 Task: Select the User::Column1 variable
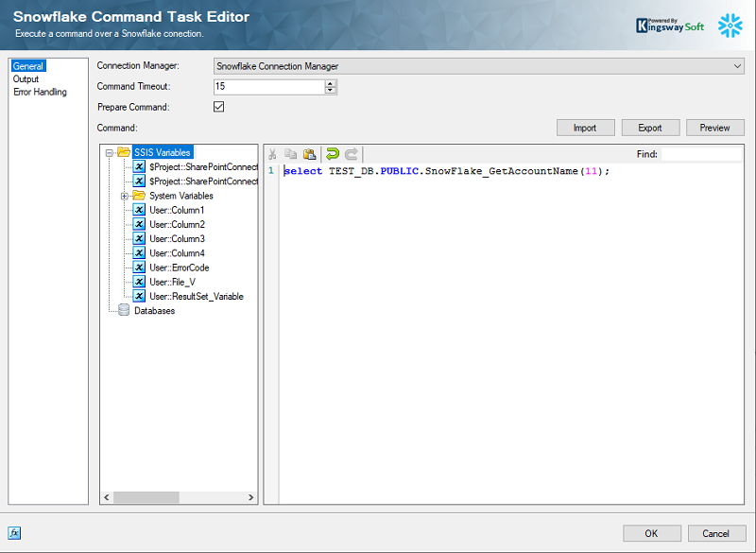[177, 210]
